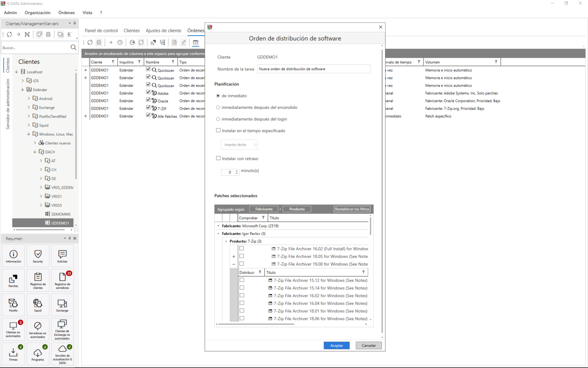Click filter icon on Volumen column

[496, 62]
